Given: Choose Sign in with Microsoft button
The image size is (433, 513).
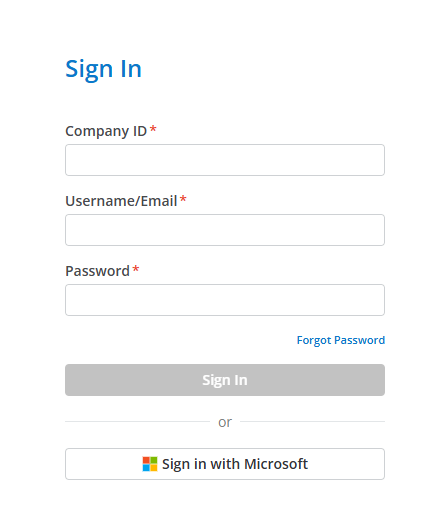Looking at the screenshot, I should coord(225,464).
